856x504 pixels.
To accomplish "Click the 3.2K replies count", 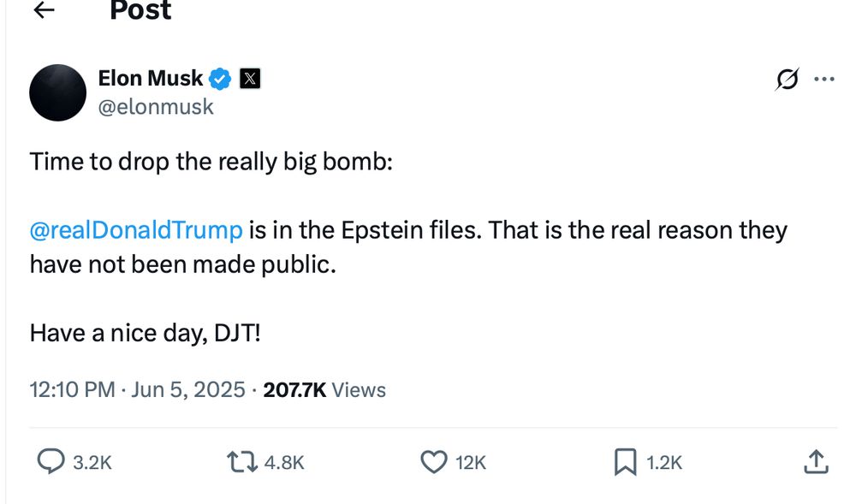I will [x=91, y=461].
